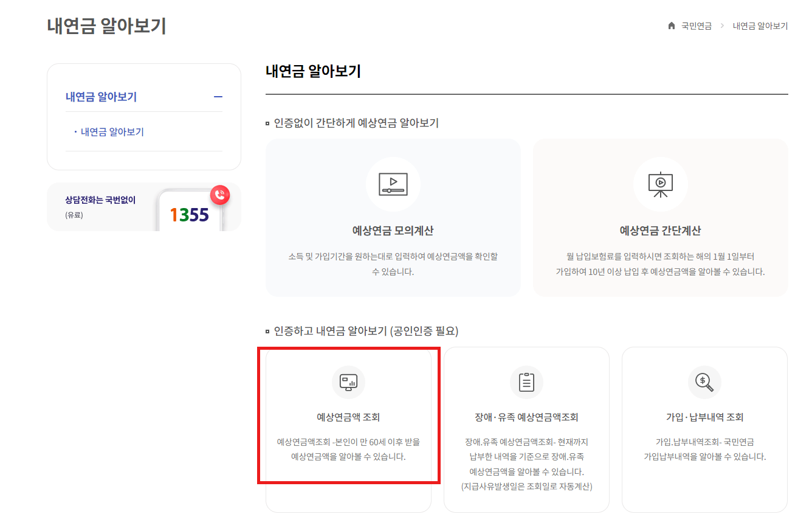The width and height of the screenshot is (812, 514).
Task: Collapse the 내연금 알아보기 sidebar menu
Action: pos(219,97)
